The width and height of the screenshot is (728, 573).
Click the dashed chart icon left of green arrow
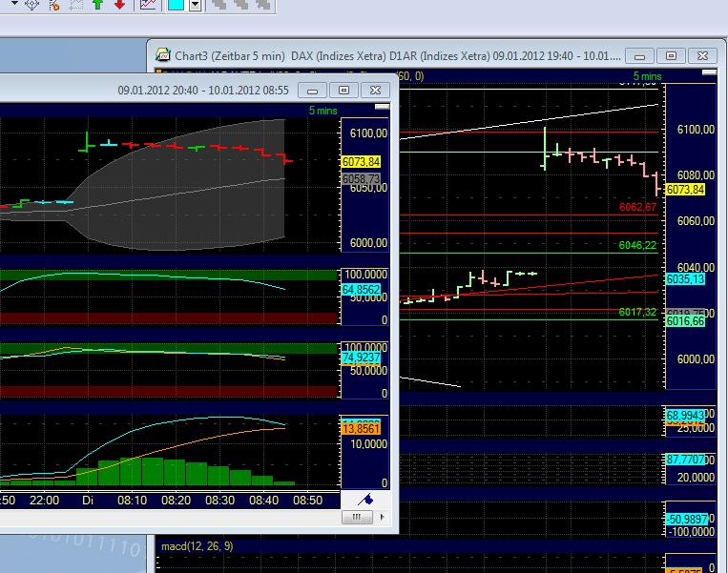[x=77, y=5]
